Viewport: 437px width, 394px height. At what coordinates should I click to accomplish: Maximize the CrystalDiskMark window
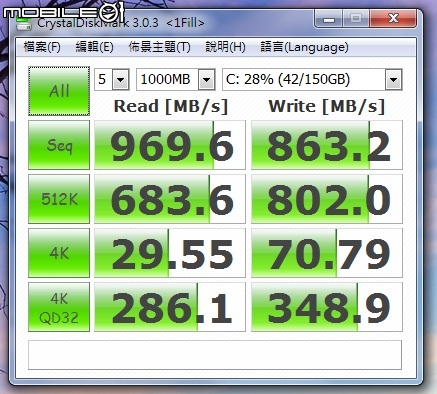click(356, 19)
